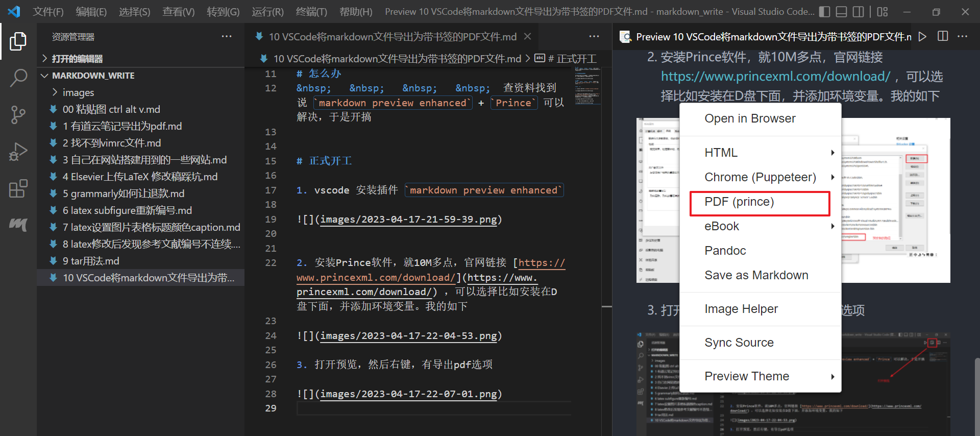Click image path on editor line 28

pyautogui.click(x=408, y=394)
